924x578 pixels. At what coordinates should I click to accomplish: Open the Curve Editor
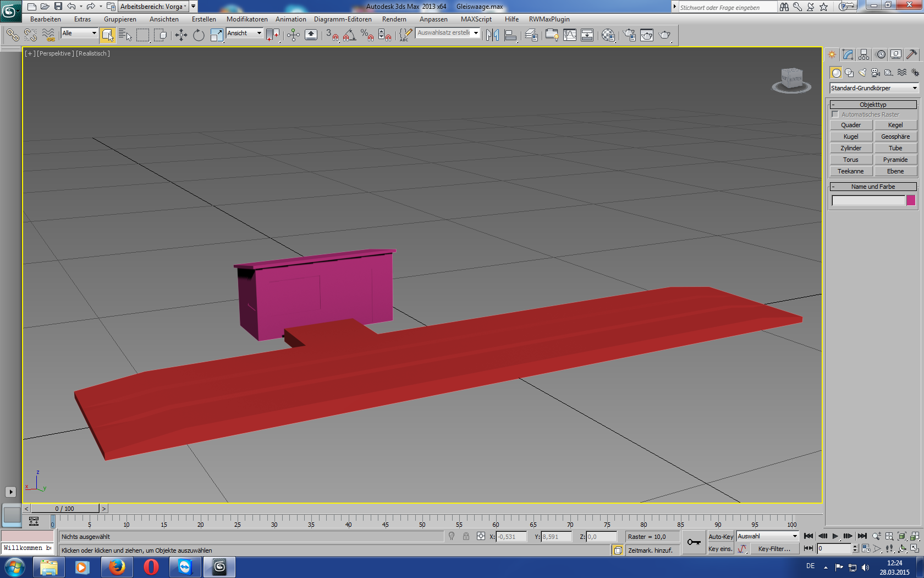pos(570,35)
